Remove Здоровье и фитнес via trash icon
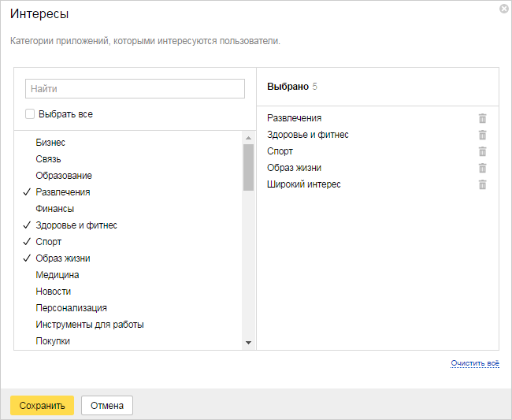 pyautogui.click(x=482, y=135)
